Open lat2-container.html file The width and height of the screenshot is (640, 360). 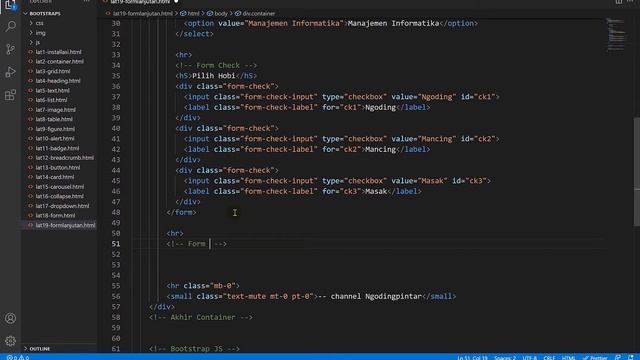click(x=60, y=62)
